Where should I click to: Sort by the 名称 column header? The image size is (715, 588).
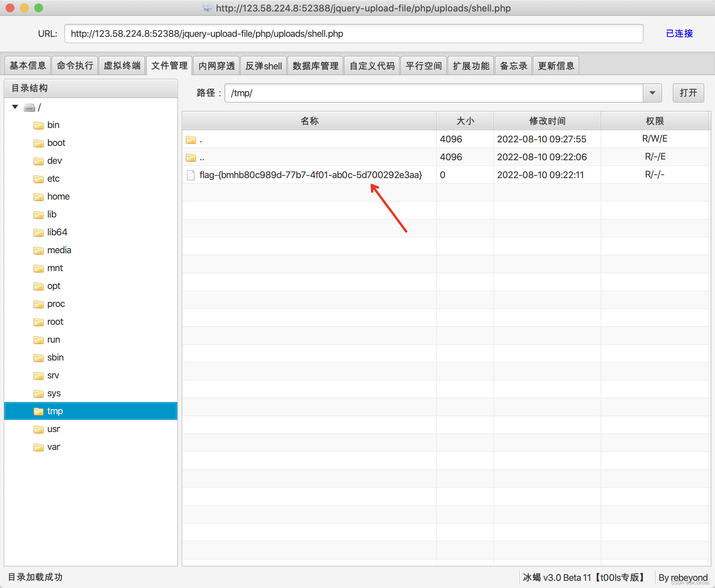310,121
